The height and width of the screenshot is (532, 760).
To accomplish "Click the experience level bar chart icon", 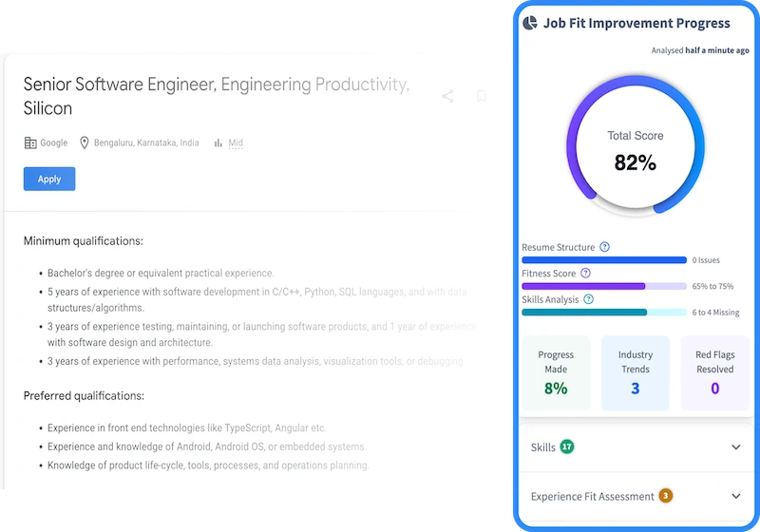I will tap(218, 142).
